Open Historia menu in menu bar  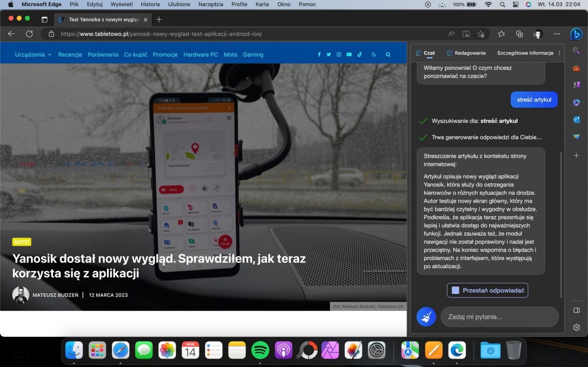coord(150,4)
